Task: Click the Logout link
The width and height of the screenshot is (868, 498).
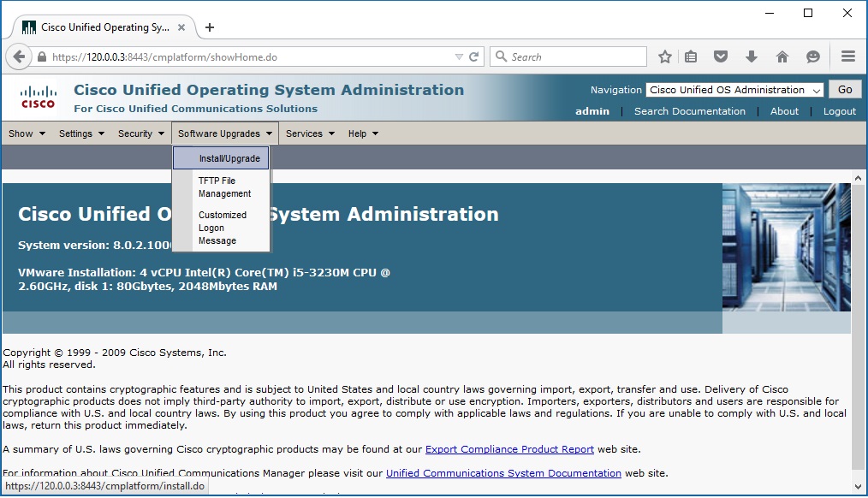Action: (x=839, y=111)
